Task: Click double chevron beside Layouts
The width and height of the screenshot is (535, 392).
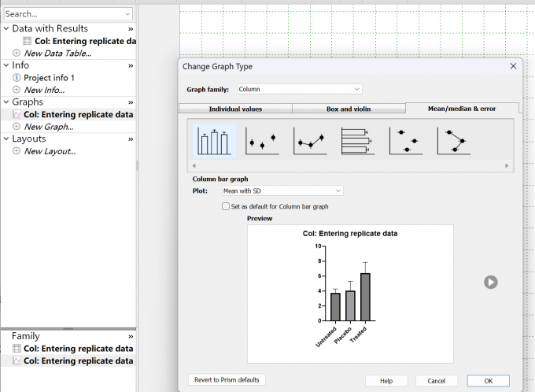Action: pos(131,139)
